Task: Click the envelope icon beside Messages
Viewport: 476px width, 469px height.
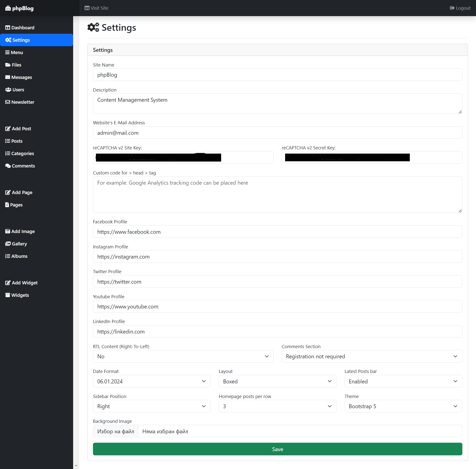Action: [x=8, y=77]
